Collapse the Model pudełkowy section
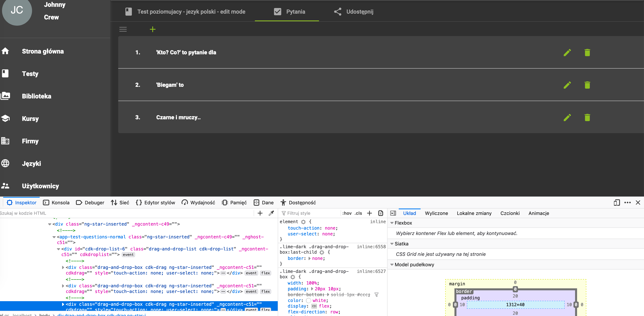The height and width of the screenshot is (316, 644). 392,265
